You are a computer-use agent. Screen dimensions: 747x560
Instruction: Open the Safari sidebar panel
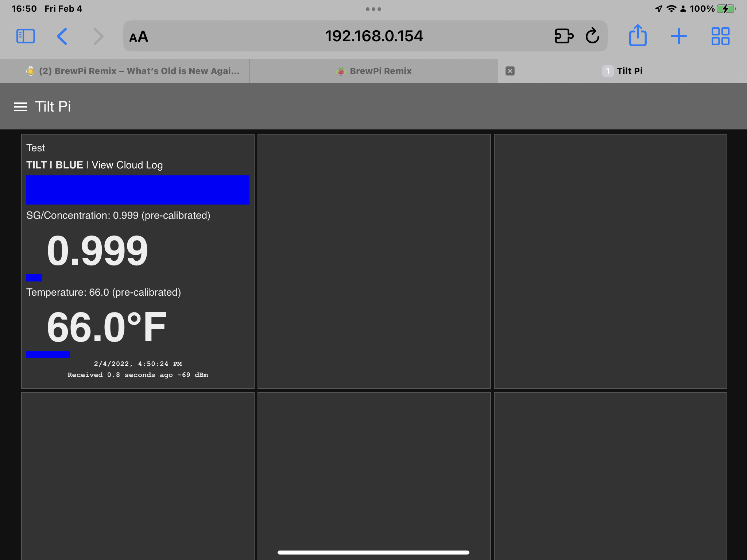(x=26, y=36)
